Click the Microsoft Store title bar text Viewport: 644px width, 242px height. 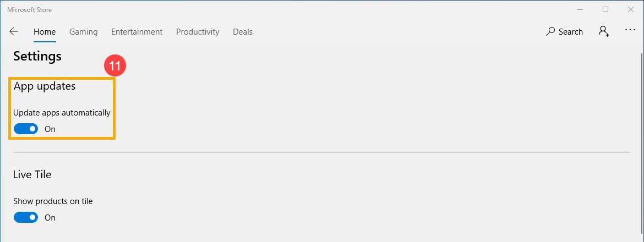[30, 10]
